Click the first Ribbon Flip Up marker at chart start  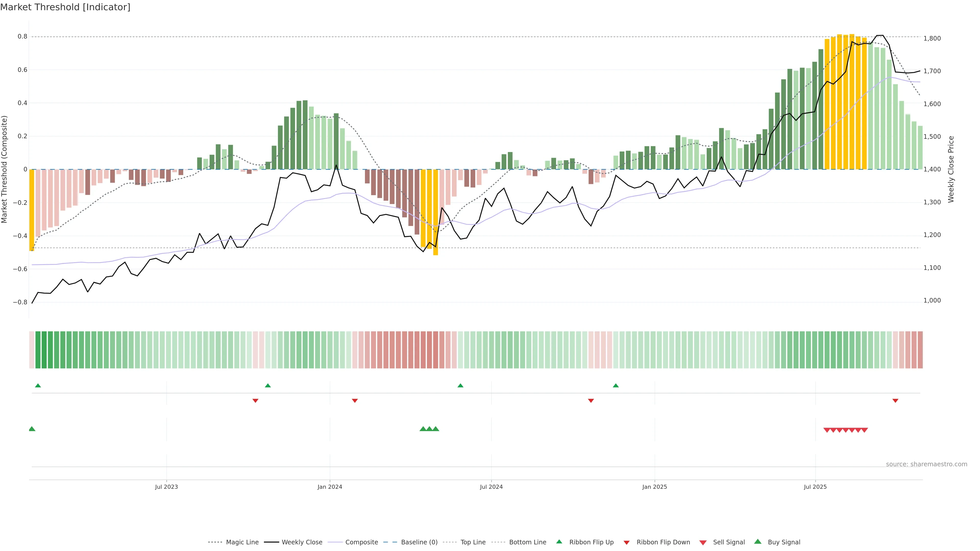coord(38,386)
